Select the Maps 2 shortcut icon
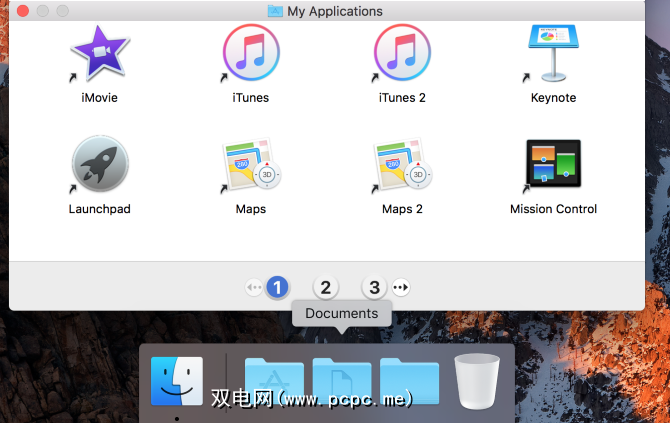 (x=402, y=164)
